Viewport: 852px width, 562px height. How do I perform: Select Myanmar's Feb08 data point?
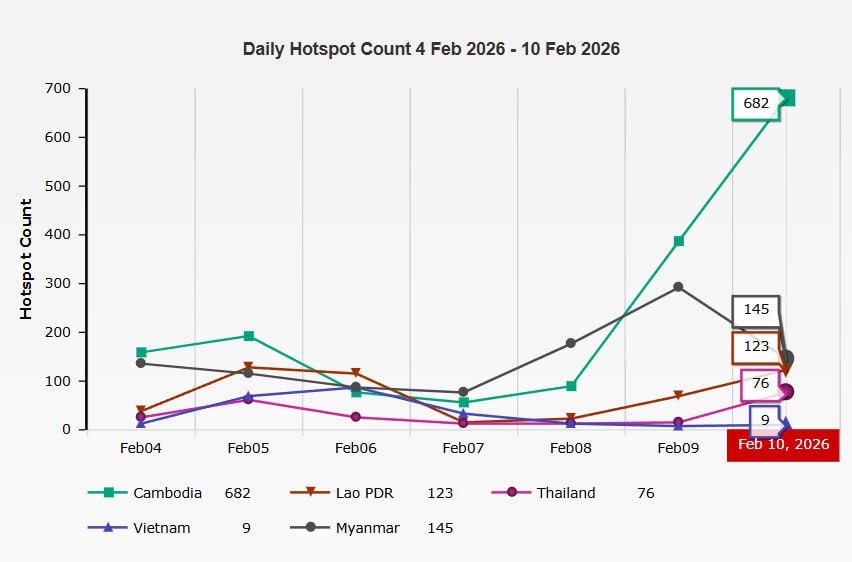click(x=571, y=343)
